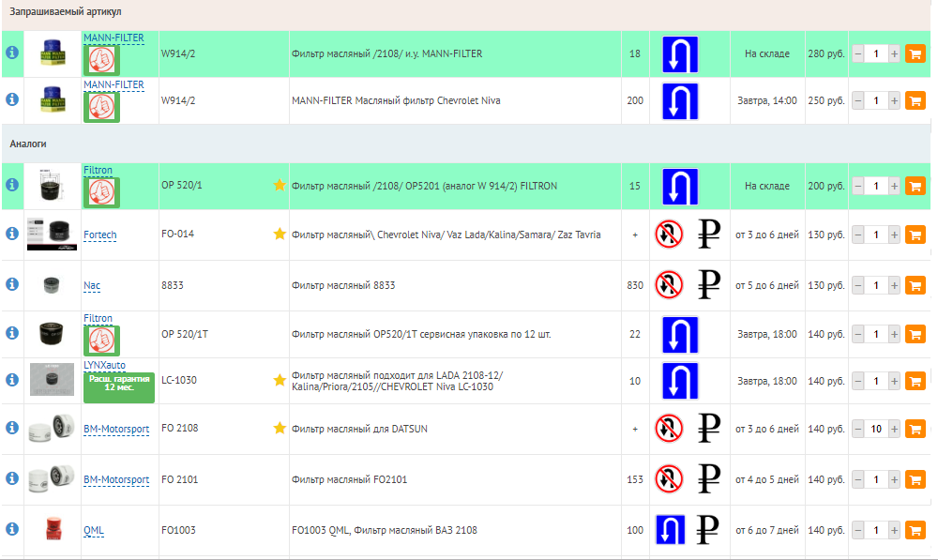Decrease quantity for the 250 руб. MANN-FILTER
Screen dimensions: 938x560
[858, 100]
